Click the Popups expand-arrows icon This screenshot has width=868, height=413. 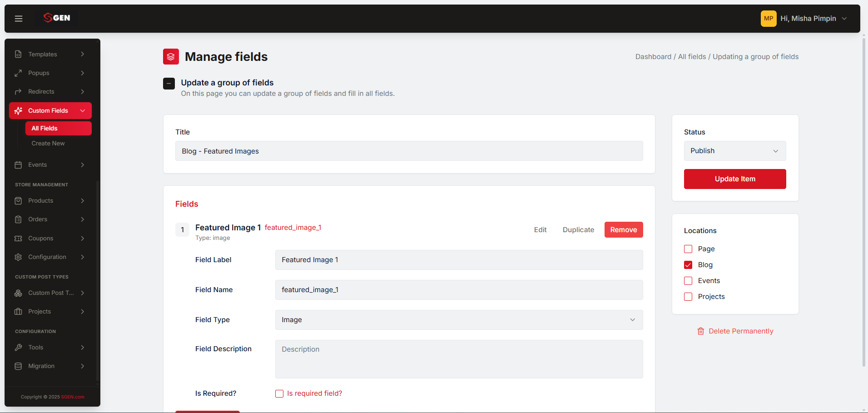18,73
